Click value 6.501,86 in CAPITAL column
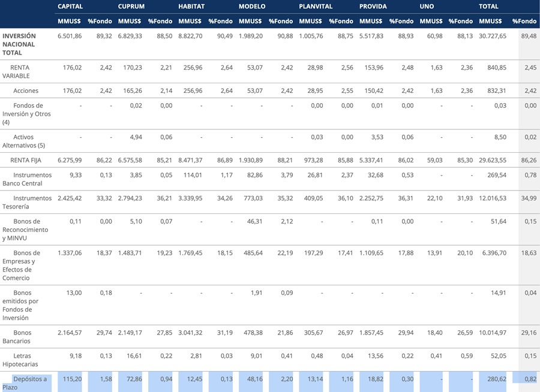Viewport: 540px width, 392px height. pos(70,36)
